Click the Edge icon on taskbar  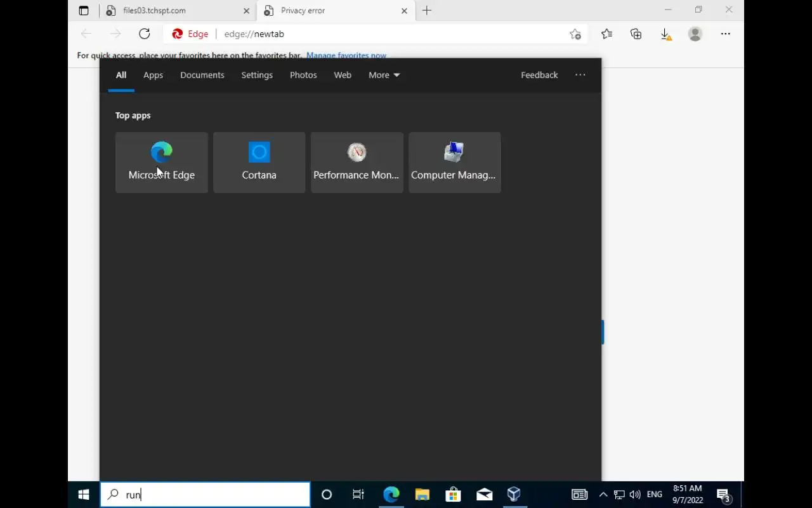tap(391, 495)
